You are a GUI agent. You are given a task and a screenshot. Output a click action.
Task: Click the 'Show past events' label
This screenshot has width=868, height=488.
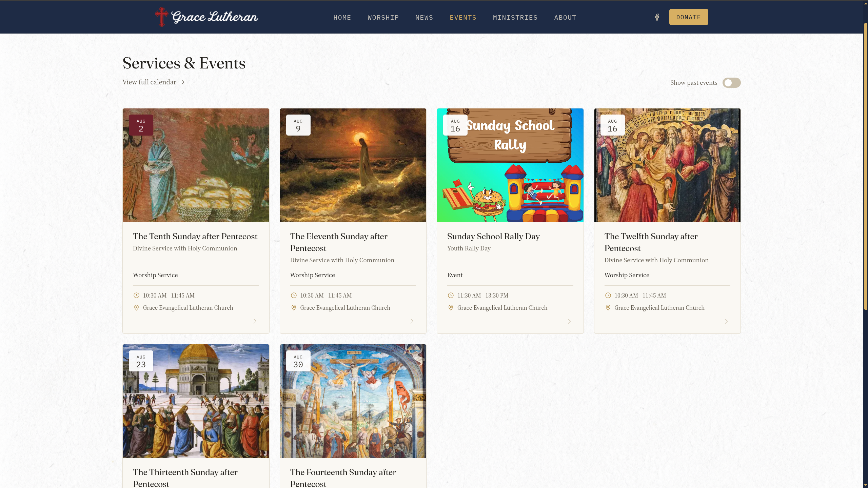pos(694,83)
